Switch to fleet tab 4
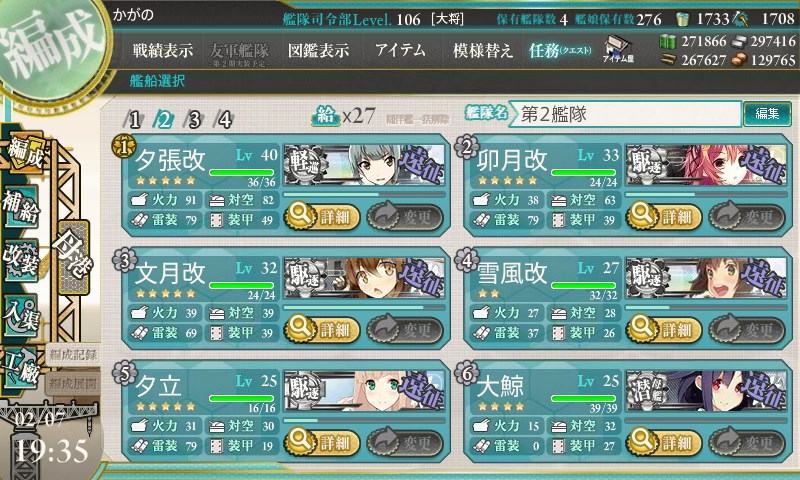The width and height of the screenshot is (800, 480). (x=224, y=120)
